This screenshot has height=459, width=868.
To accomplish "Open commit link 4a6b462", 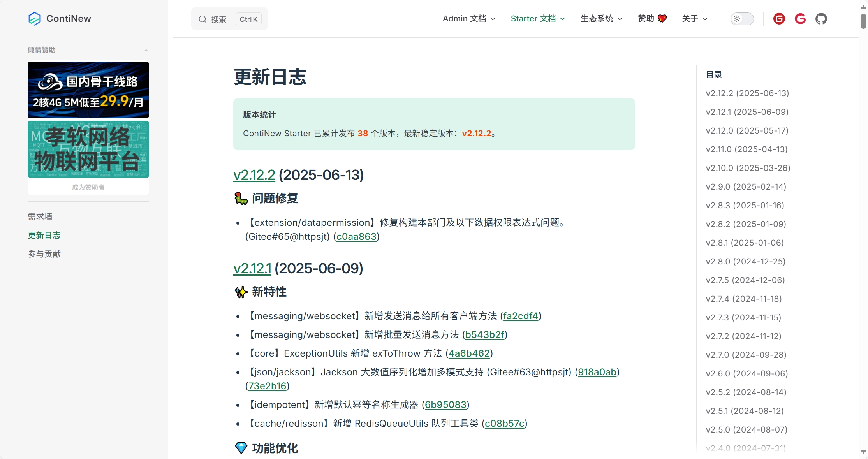I will coord(469,353).
